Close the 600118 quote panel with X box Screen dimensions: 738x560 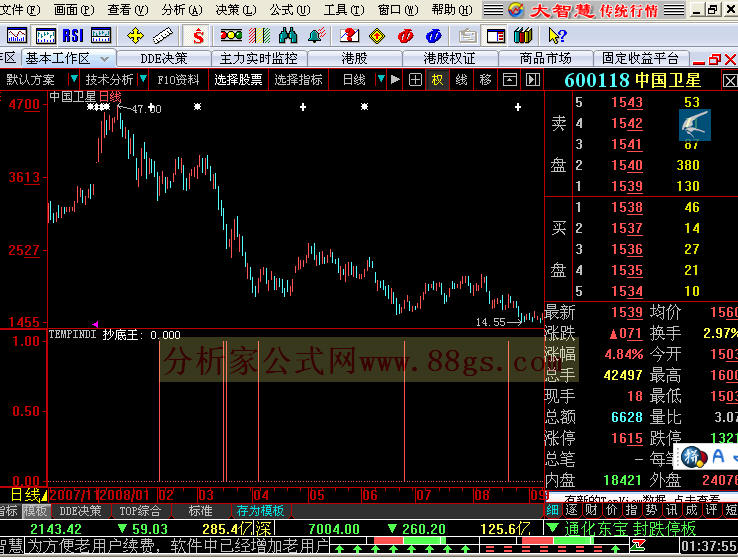(x=730, y=81)
